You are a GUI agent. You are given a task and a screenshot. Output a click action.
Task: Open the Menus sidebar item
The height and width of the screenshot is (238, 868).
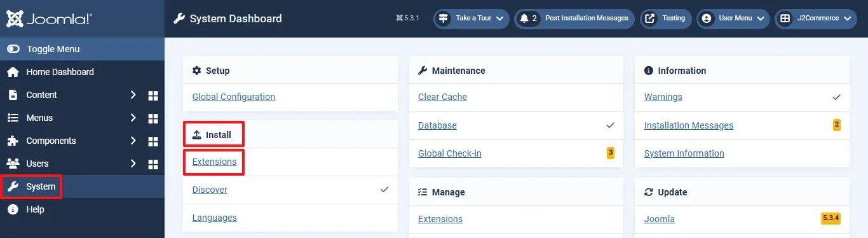coord(39,118)
